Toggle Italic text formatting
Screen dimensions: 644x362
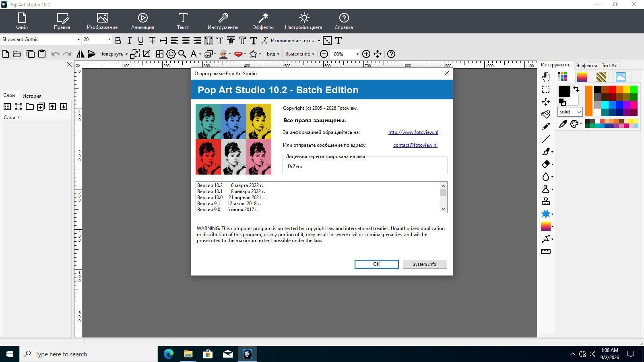[129, 41]
